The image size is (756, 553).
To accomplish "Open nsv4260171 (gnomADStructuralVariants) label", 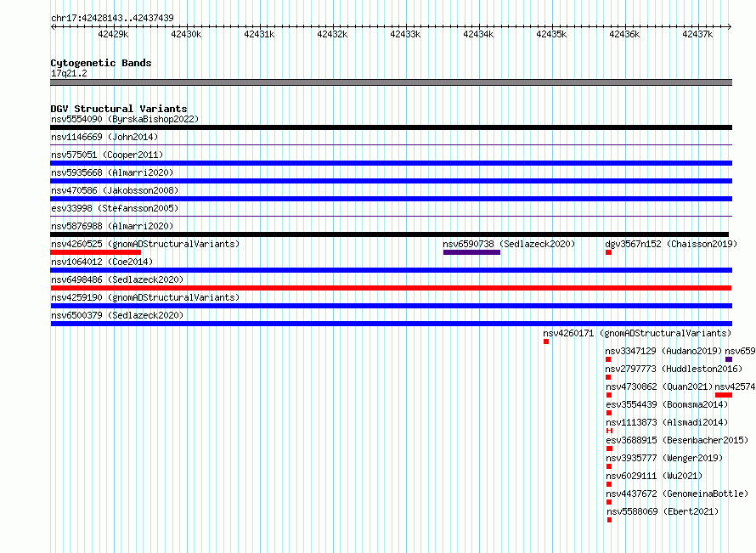I will coord(637,333).
